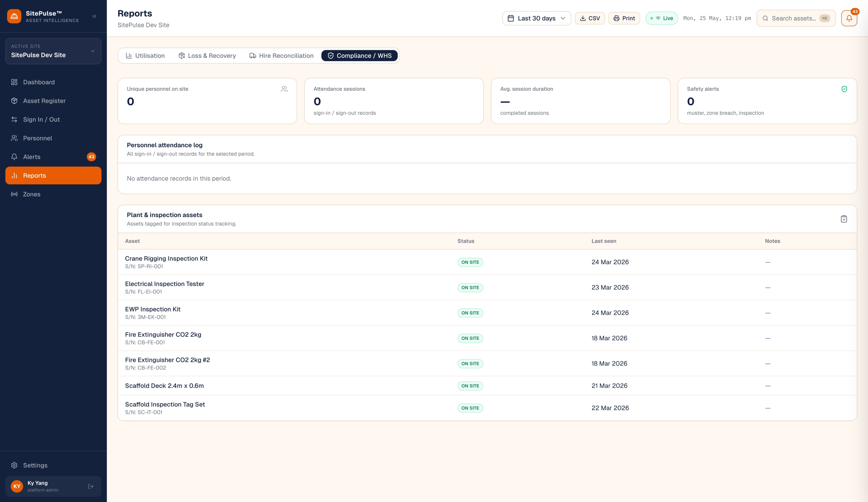
Task: Click the calendar icon in the date range selector
Action: point(511,18)
